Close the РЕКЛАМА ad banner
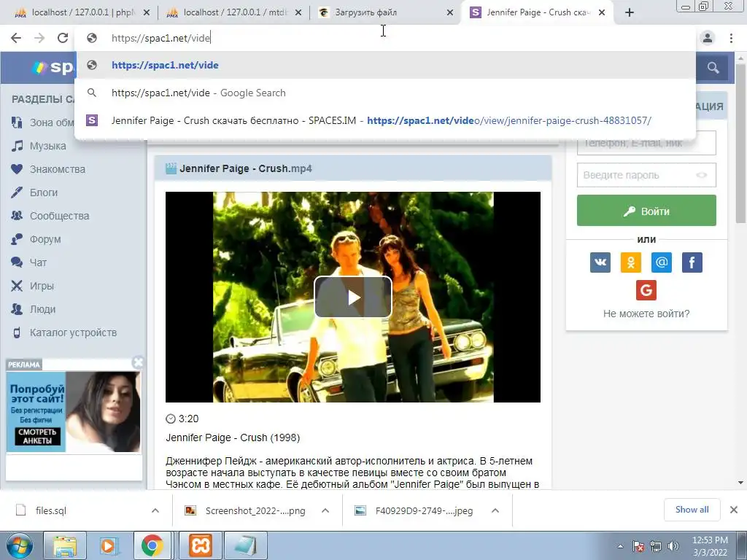747x560 pixels. point(138,362)
